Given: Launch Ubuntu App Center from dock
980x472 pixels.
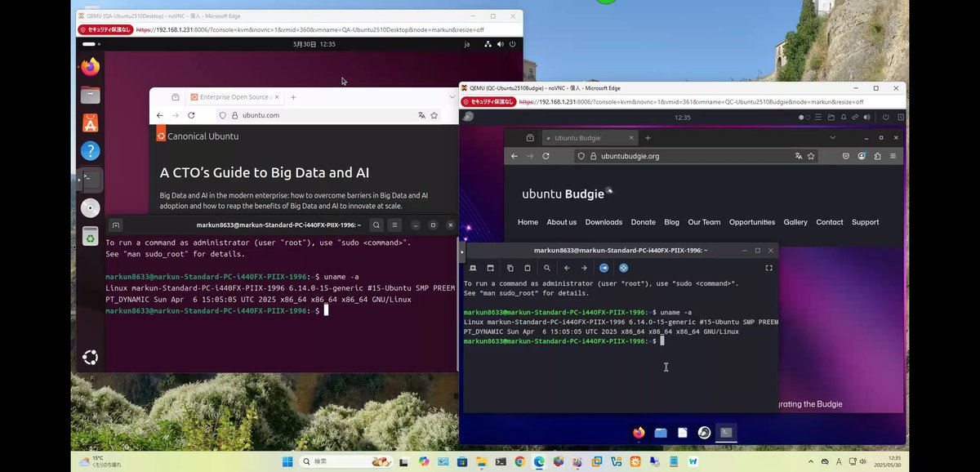Looking at the screenshot, I should (90, 122).
